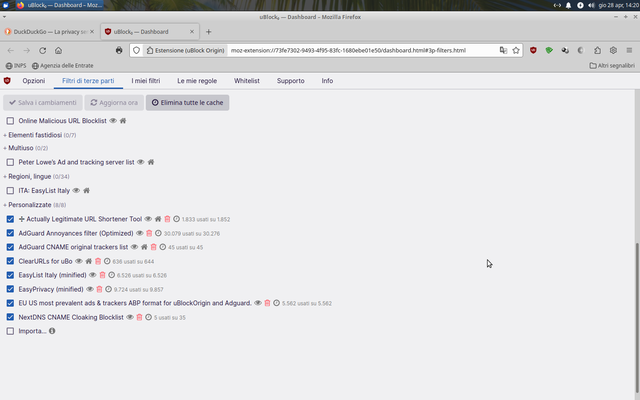640x400 pixels.
Task: Click Aggiorna ora button
Action: click(x=114, y=103)
